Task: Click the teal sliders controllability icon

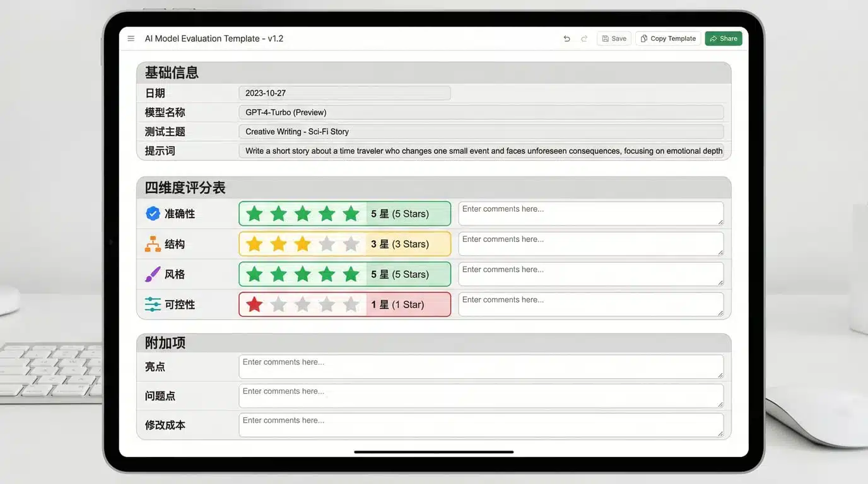Action: [x=153, y=304]
